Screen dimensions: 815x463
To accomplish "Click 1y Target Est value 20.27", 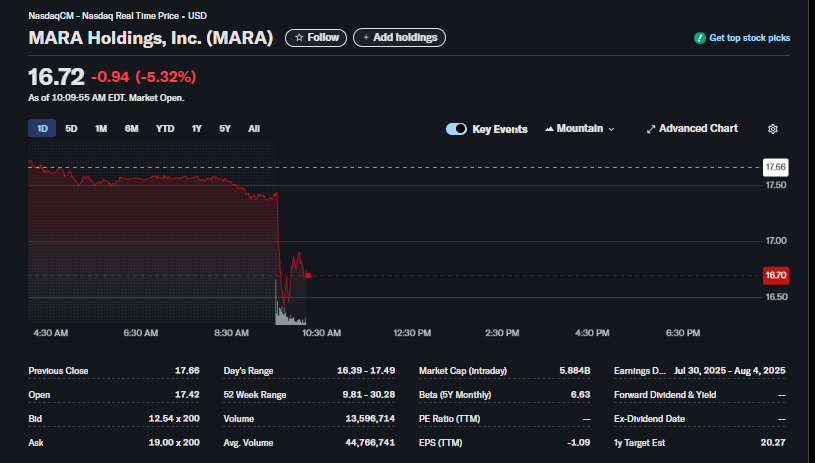I will [773, 442].
